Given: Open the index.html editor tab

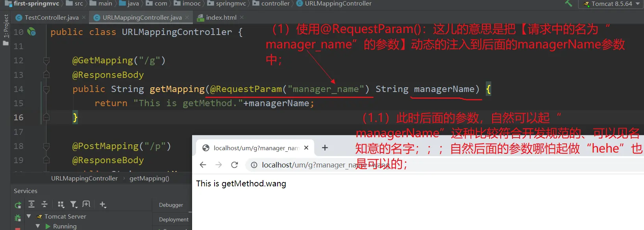Looking at the screenshot, I should 221,17.
